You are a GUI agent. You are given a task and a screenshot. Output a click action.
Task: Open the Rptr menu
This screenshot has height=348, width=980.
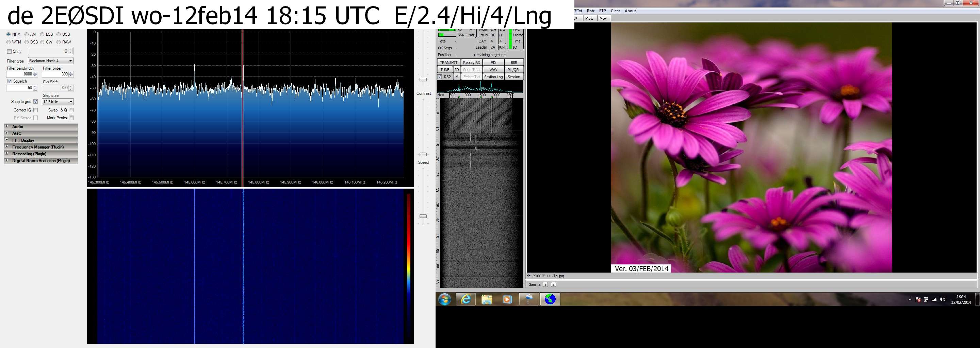click(590, 11)
